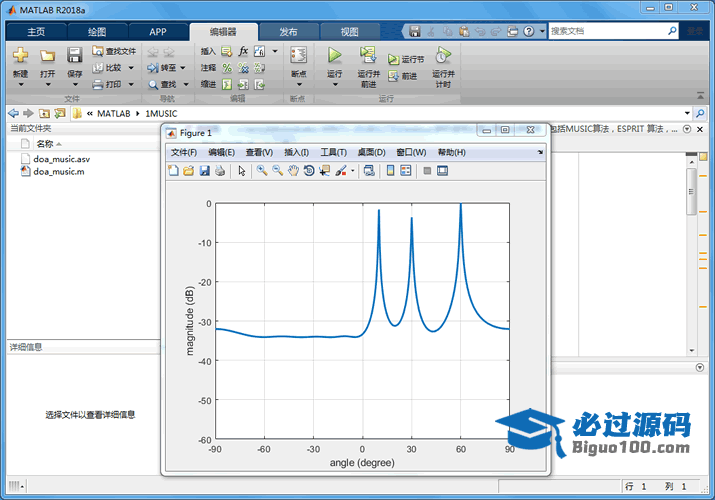Screen dimensions: 715x500
Task: Switch to the 视图 (View) tab
Action: click(349, 31)
